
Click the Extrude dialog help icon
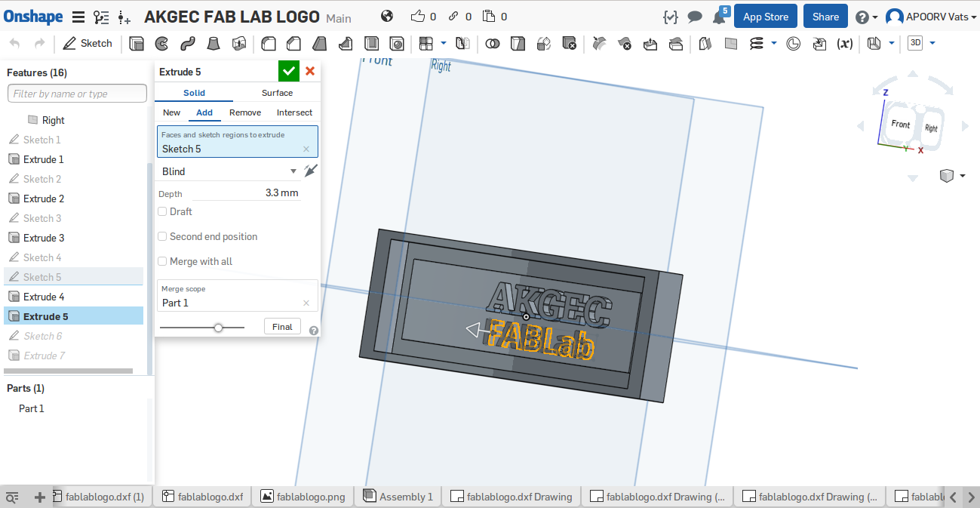click(x=314, y=331)
